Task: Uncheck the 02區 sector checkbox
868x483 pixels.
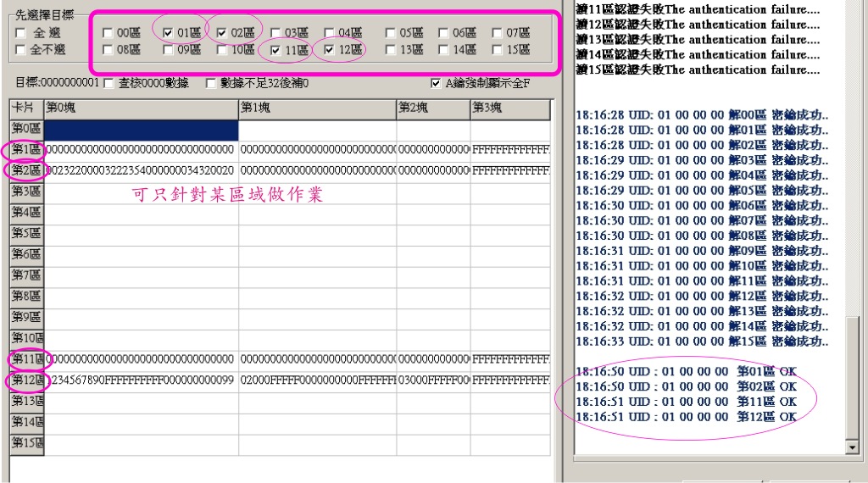Action: pyautogui.click(x=222, y=33)
